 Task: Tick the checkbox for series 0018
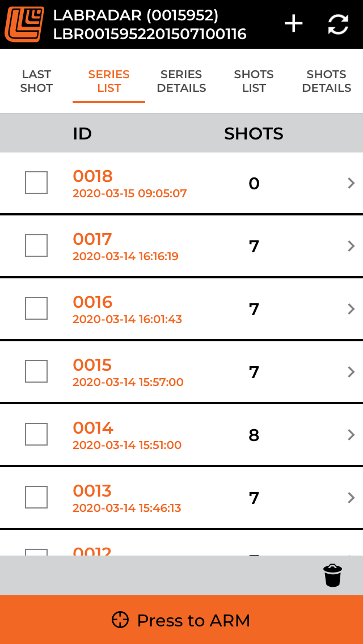36,183
